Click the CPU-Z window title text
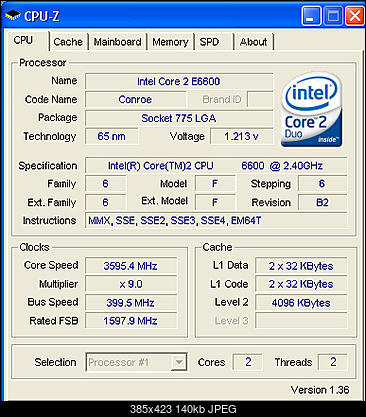Screen dimensions: 366x417 pos(42,16)
